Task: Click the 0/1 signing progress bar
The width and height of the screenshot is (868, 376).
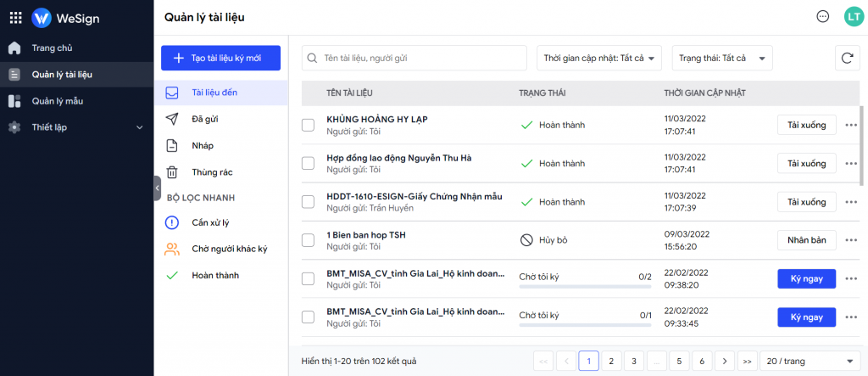Action: 585,325
